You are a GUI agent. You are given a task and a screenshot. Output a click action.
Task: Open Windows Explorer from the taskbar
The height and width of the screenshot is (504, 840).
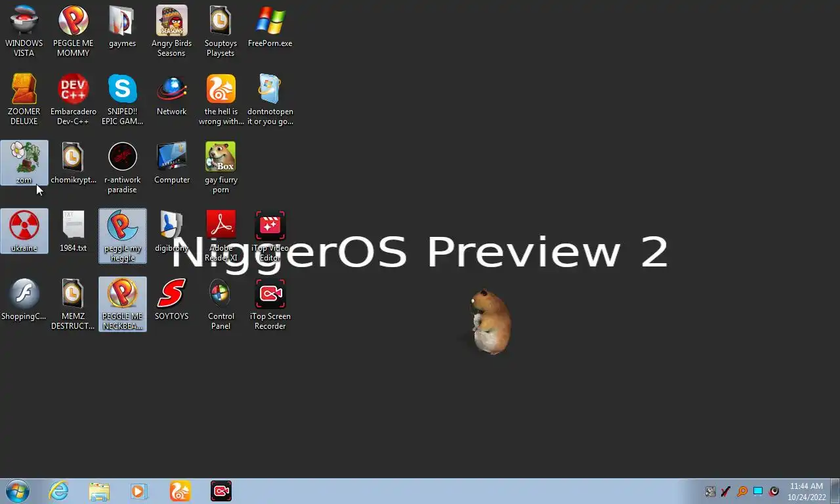(x=99, y=491)
